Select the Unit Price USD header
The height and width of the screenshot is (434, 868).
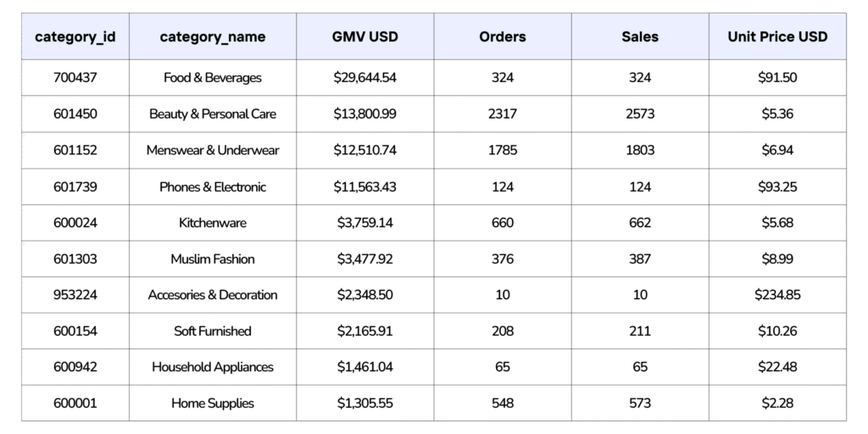coord(777,36)
